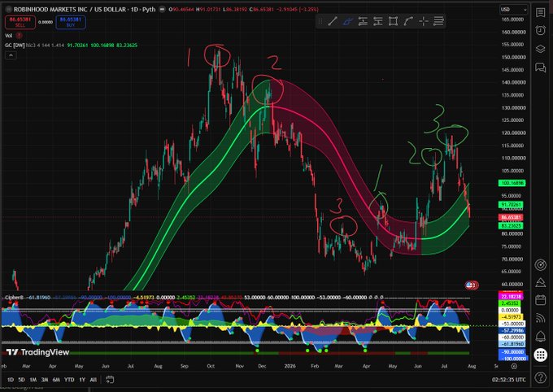
Task: Set date range to 5D
Action: click(x=21, y=380)
